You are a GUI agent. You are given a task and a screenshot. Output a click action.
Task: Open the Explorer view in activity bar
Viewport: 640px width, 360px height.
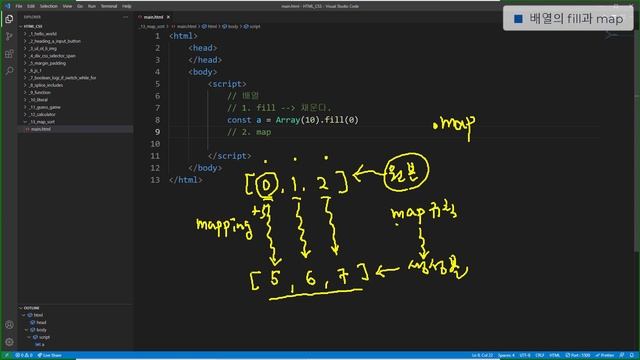coord(9,19)
